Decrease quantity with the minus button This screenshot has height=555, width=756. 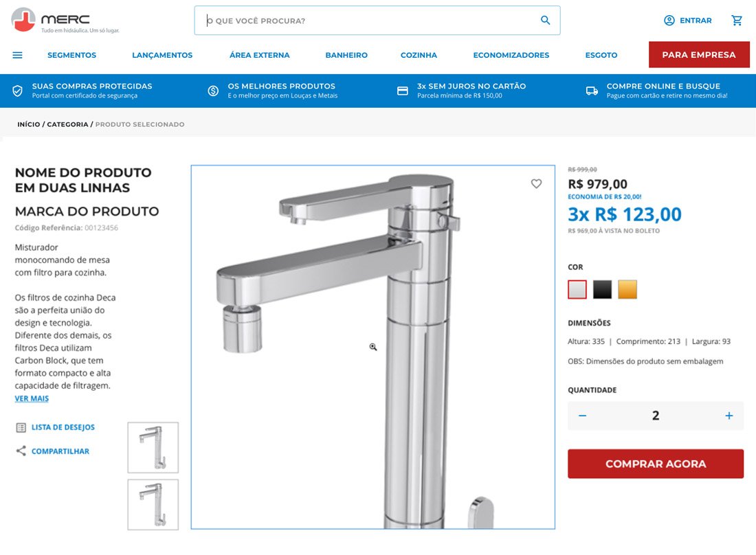582,416
